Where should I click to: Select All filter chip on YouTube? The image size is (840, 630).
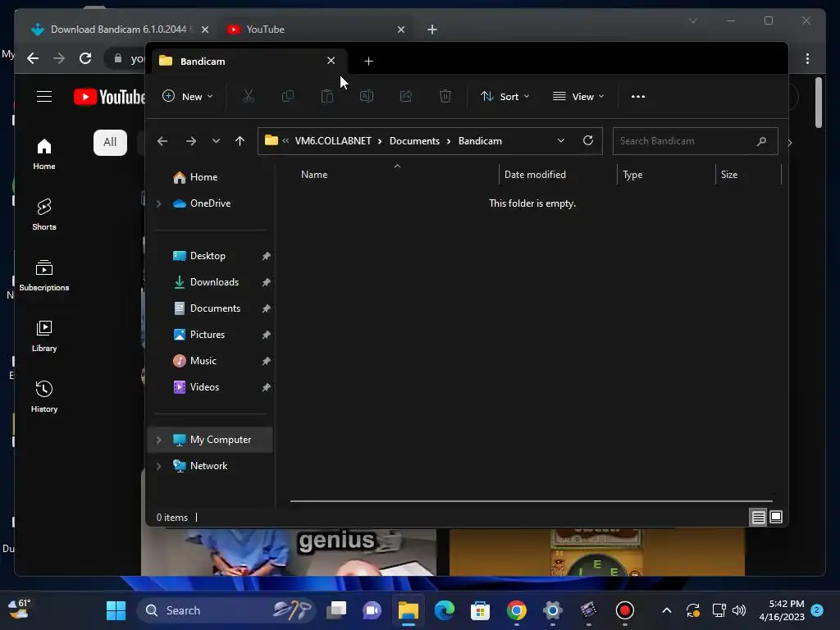point(110,142)
